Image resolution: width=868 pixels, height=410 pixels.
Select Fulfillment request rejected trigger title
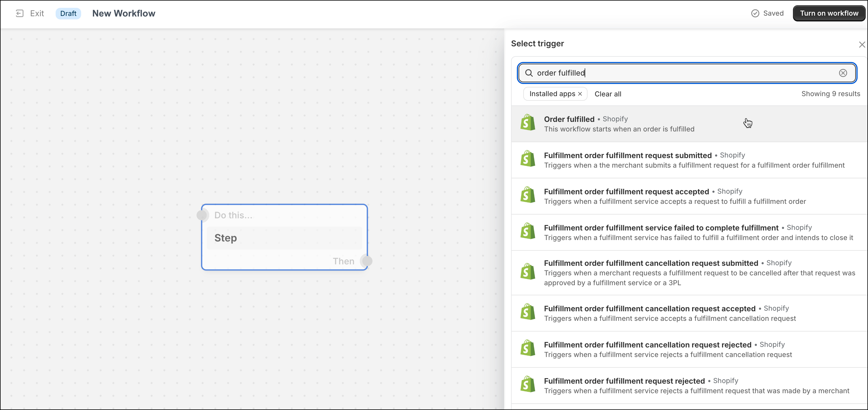[624, 381]
